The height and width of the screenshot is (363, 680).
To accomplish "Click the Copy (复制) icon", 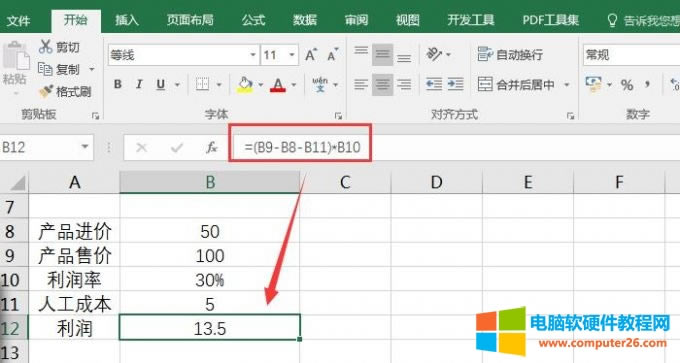I will 45,69.
